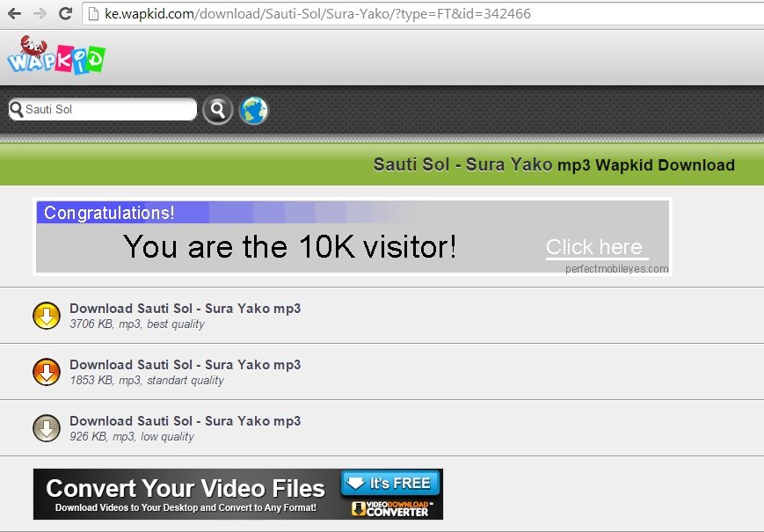
Task: Click the 'Convert Your Video Files' ad text
Action: pos(186,488)
